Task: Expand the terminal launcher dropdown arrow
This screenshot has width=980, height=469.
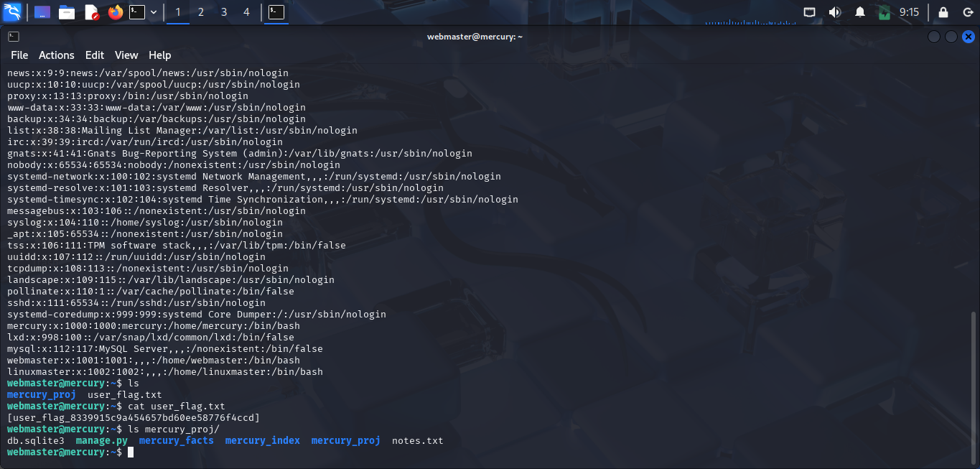Action: 154,12
